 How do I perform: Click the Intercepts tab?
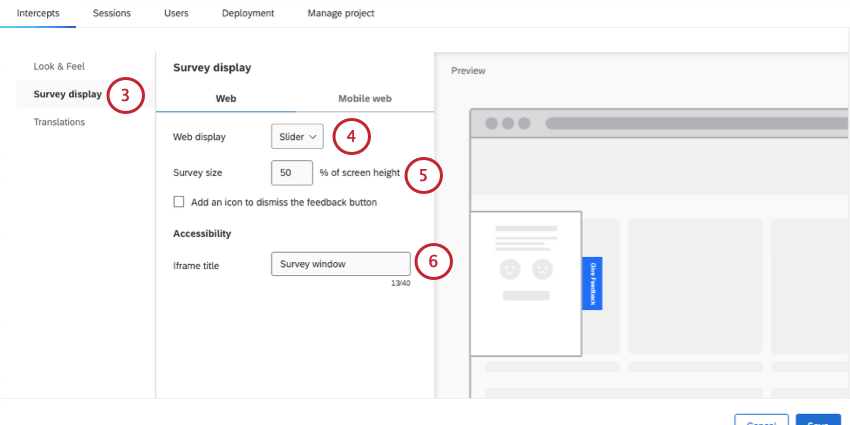(x=38, y=13)
